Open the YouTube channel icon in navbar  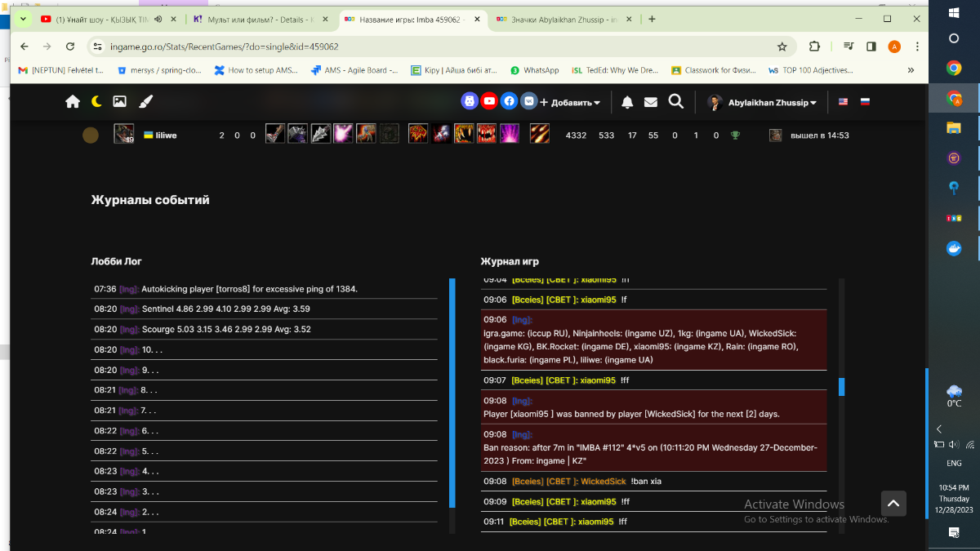[489, 101]
